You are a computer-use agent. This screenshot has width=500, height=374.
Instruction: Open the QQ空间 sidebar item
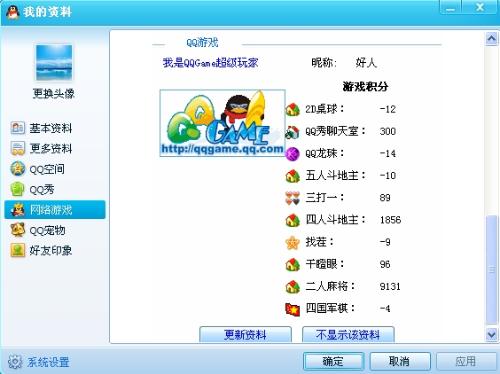pos(38,169)
